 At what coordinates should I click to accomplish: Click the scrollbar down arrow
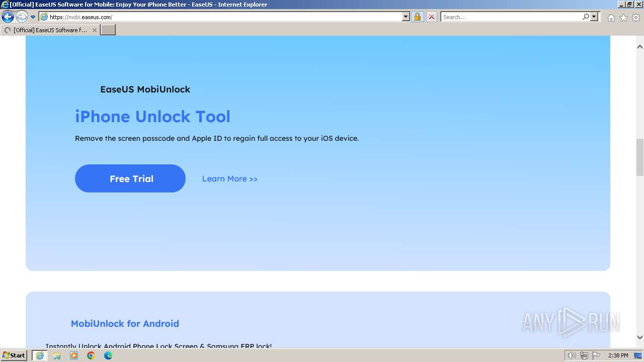click(639, 338)
